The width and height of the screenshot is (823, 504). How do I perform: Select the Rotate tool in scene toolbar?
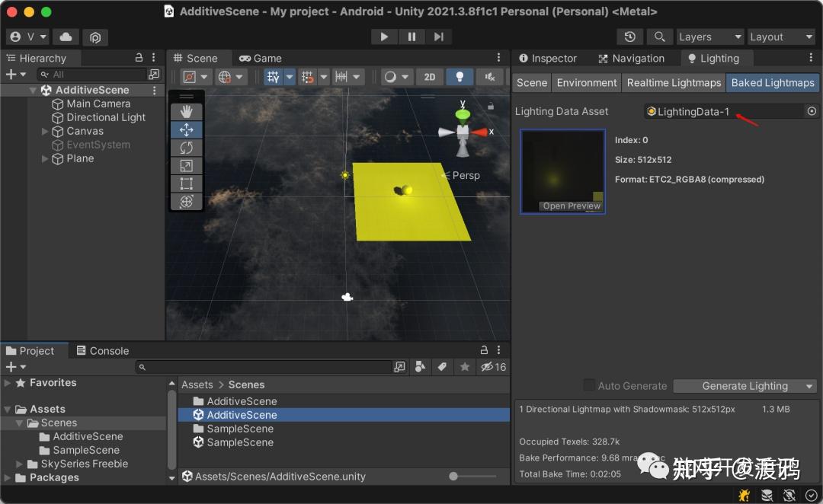click(x=187, y=148)
